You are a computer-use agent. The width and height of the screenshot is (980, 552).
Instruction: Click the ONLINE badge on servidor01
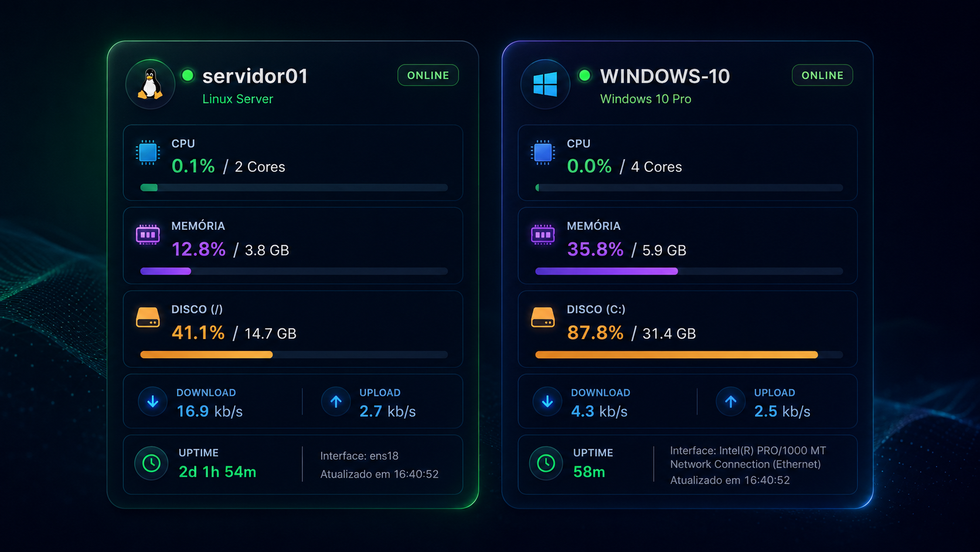(428, 75)
